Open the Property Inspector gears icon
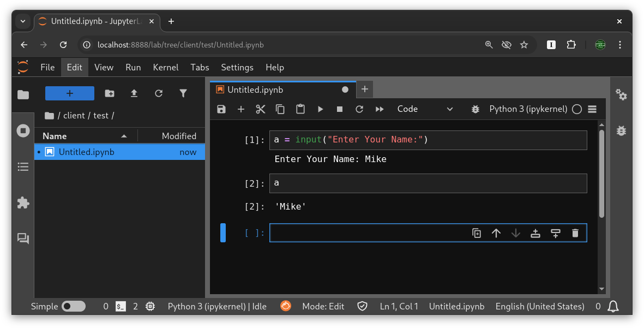 (621, 94)
